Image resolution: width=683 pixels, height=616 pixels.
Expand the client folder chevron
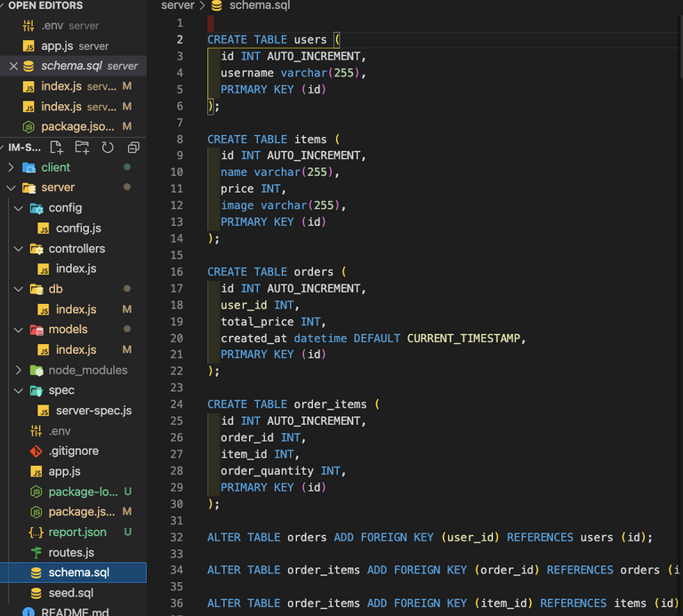coord(11,167)
